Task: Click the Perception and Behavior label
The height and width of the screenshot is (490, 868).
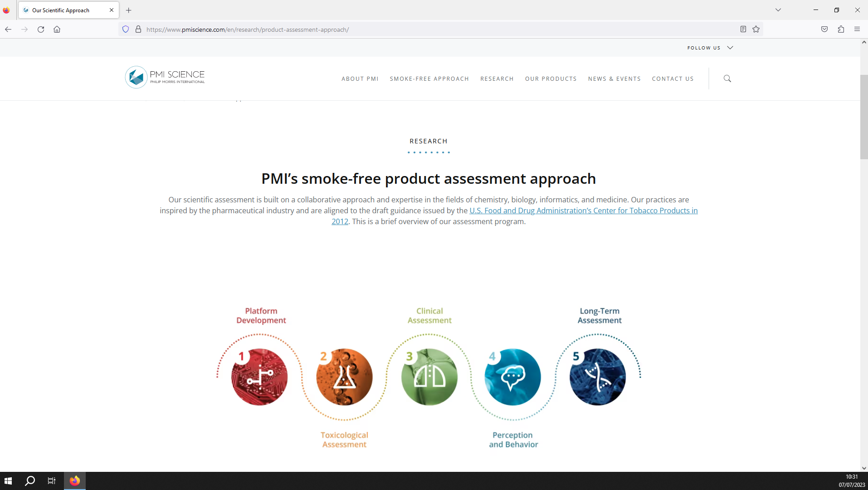Action: coord(513,440)
